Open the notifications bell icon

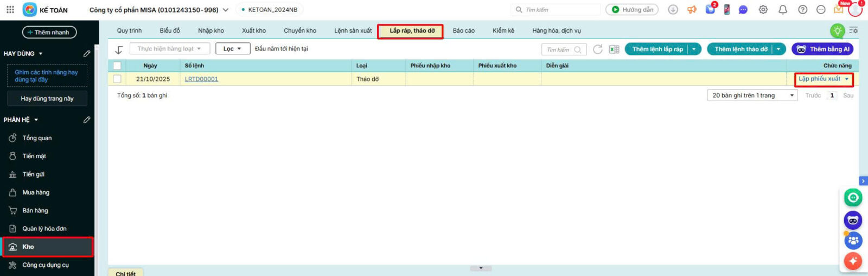click(782, 10)
